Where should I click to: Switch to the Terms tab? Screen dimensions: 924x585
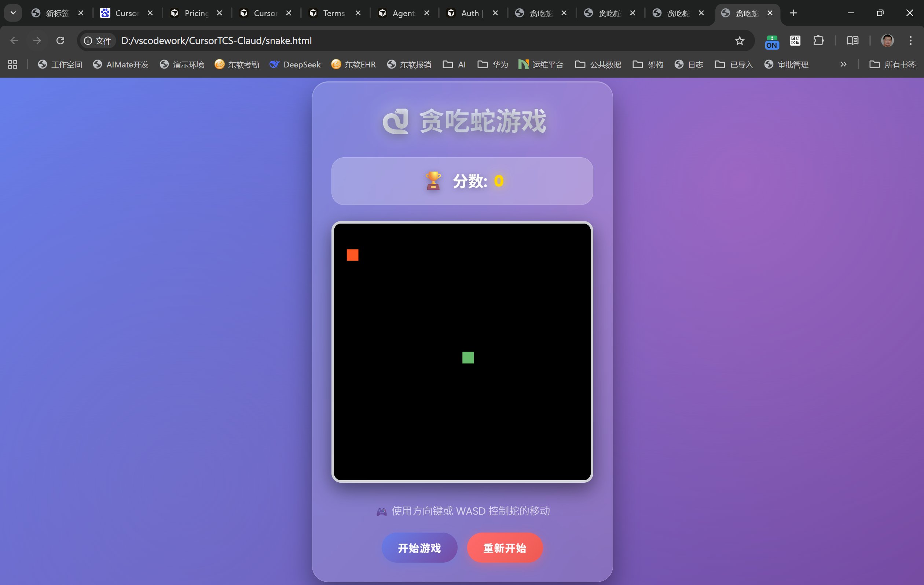333,13
